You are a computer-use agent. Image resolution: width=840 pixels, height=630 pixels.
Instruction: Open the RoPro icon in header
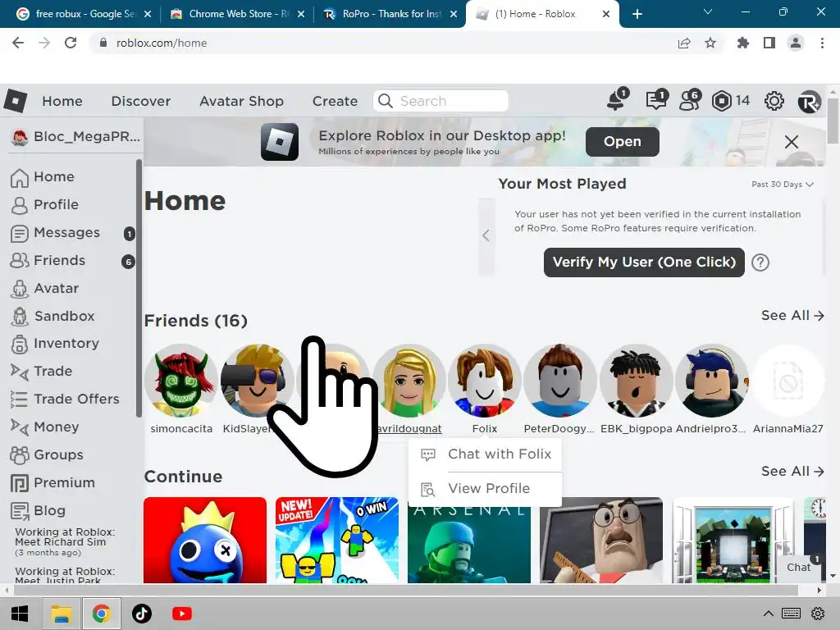pos(809,101)
